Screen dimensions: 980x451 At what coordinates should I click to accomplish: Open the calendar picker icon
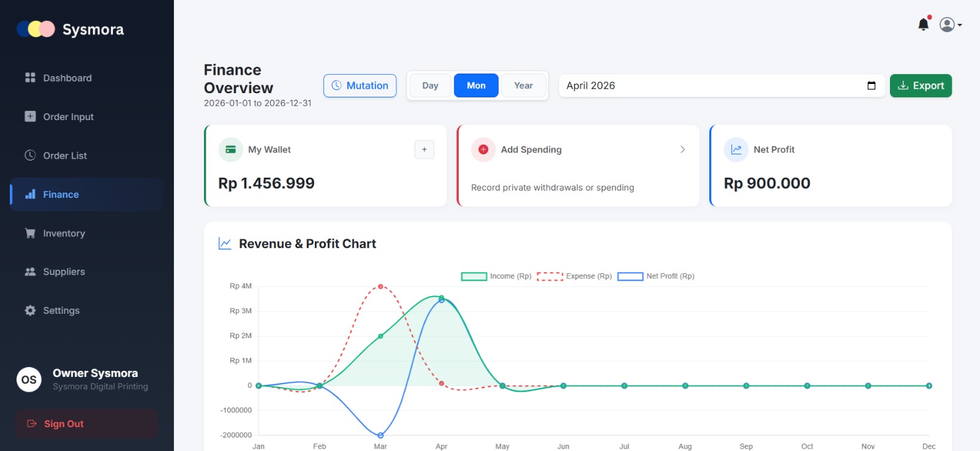click(871, 86)
